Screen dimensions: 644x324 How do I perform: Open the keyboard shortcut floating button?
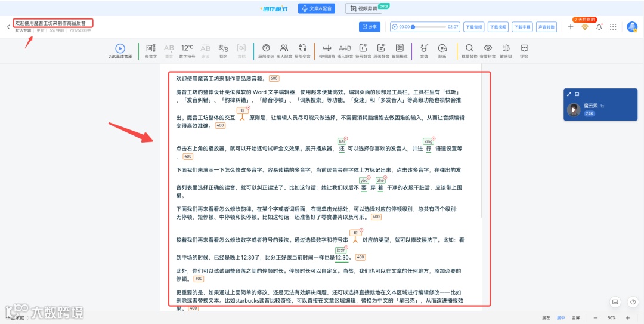tap(615, 301)
